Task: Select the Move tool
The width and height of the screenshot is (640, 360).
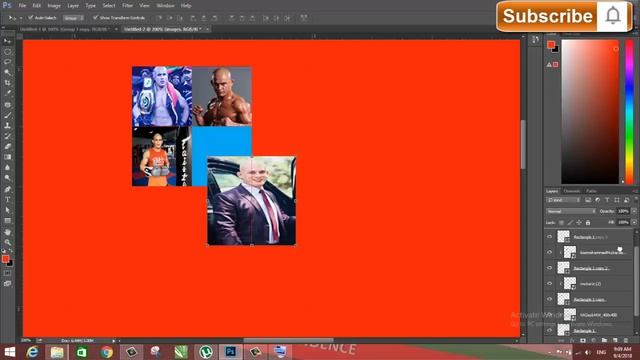Action: pyautogui.click(x=7, y=41)
